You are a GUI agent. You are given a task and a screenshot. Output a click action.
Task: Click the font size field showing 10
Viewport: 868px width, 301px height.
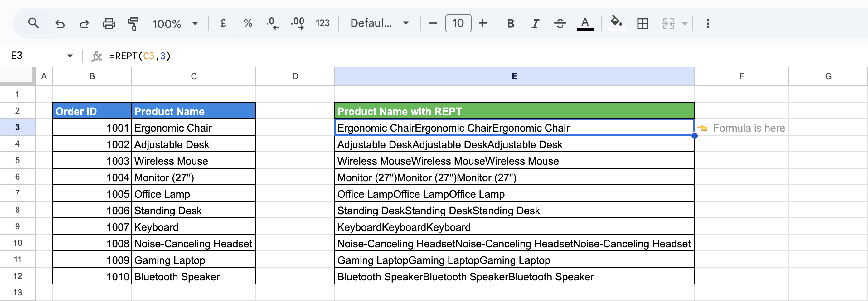458,23
